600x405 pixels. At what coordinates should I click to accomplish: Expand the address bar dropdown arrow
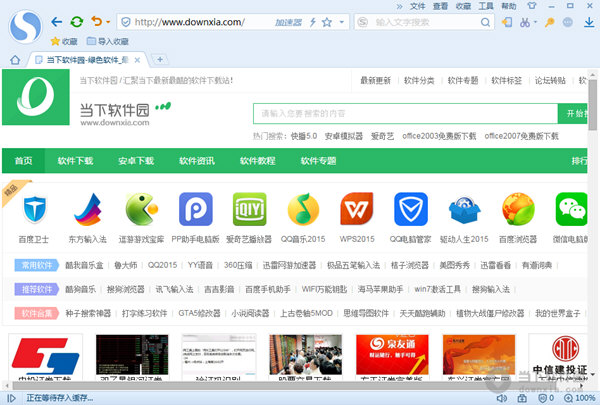342,22
